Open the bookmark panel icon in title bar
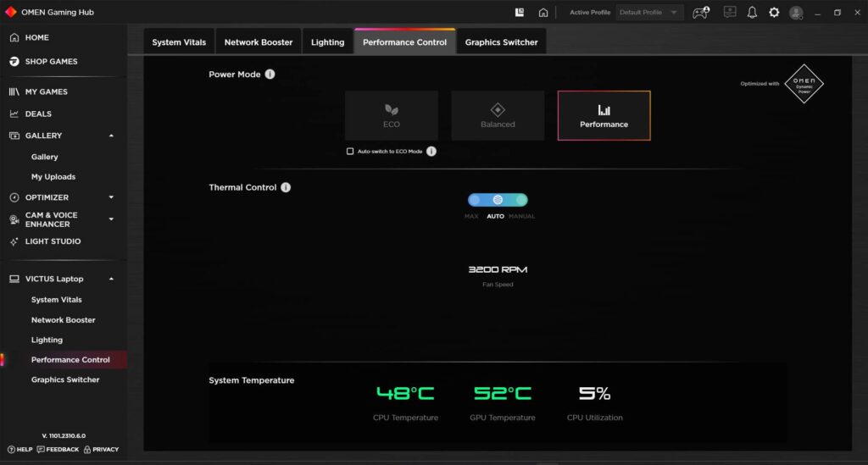Viewport: 868px width, 465px height. (x=520, y=12)
